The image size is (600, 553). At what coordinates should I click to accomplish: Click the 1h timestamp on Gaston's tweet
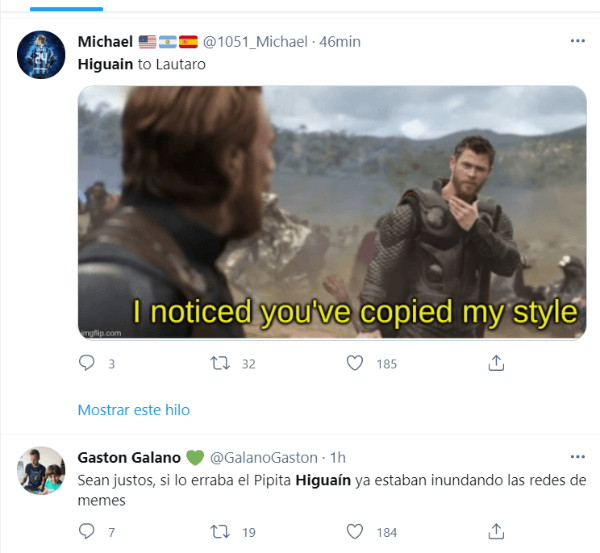(339, 458)
